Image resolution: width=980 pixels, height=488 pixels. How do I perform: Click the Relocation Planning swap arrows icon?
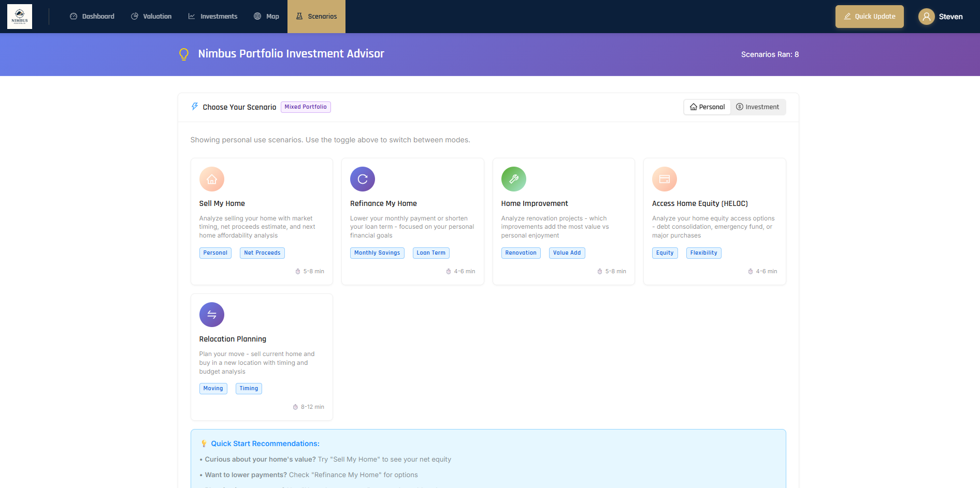point(211,315)
